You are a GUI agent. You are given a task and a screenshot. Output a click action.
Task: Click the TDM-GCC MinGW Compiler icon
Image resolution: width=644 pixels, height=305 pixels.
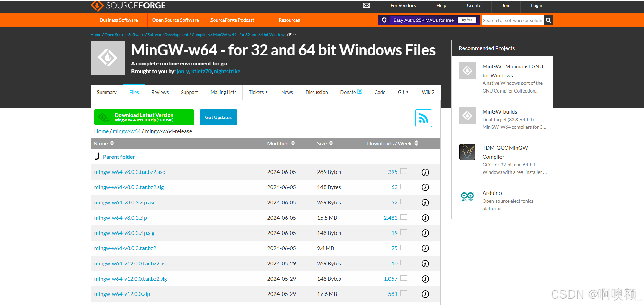pyautogui.click(x=467, y=151)
